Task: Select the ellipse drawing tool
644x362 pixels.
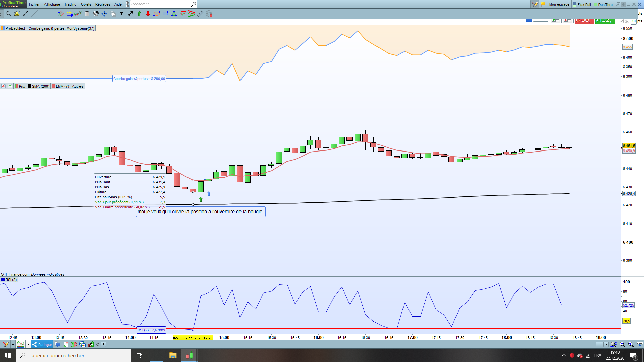Action: [156, 14]
